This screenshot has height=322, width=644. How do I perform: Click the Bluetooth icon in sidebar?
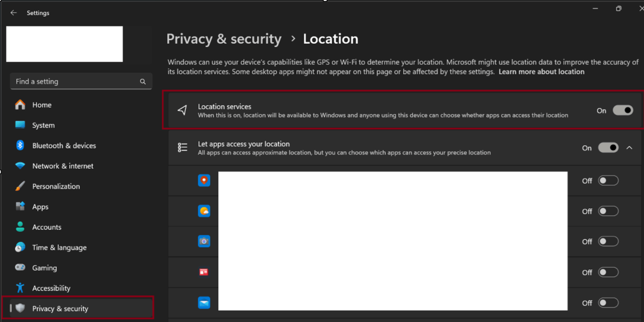point(20,145)
